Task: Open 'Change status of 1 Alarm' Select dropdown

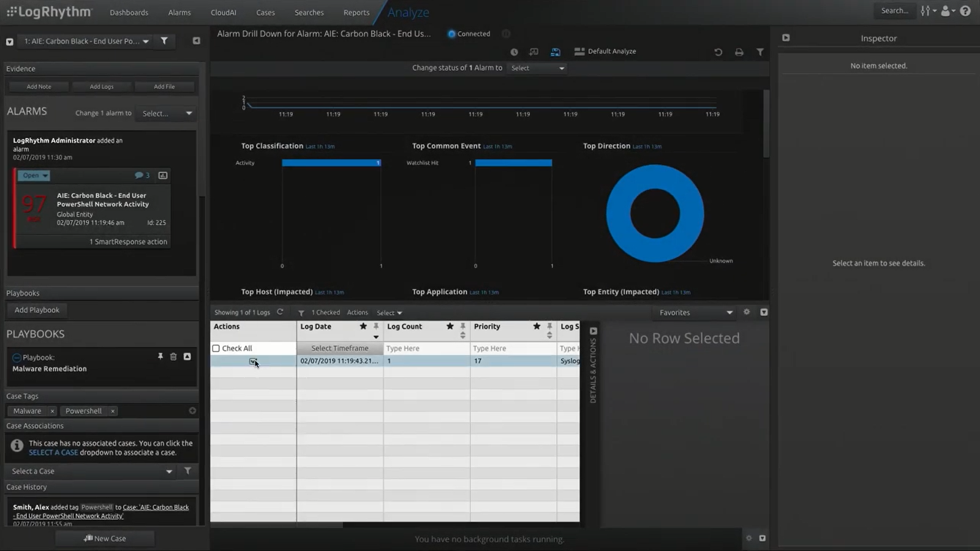Action: click(x=537, y=68)
